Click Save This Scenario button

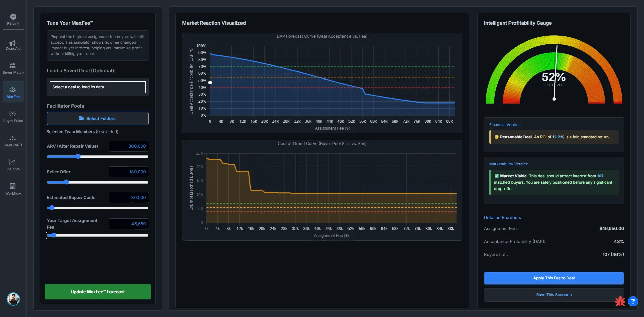[x=554, y=295]
